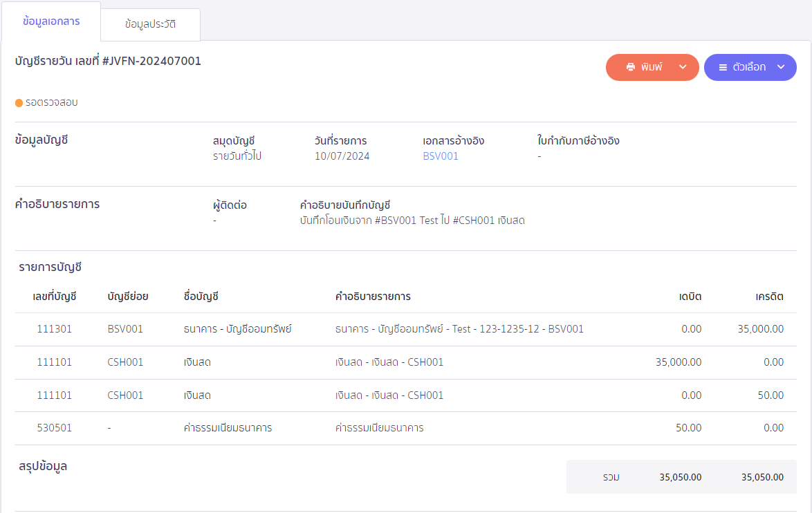This screenshot has width=812, height=513.
Task: Click the เดบิต column header
Action: (x=690, y=297)
